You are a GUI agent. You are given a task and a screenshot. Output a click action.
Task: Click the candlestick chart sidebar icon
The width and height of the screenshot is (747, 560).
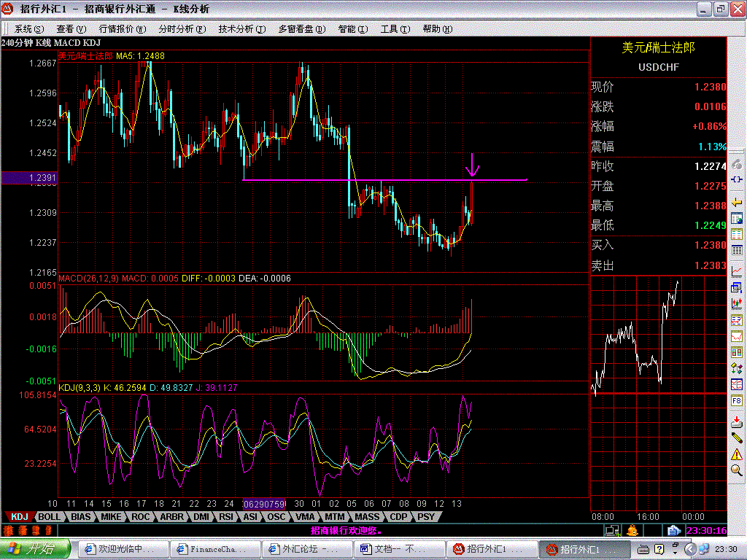tap(737, 303)
